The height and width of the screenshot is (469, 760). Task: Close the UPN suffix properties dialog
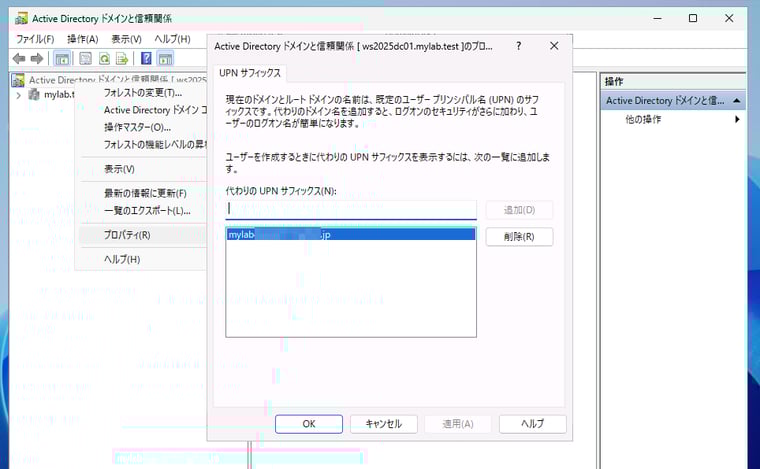point(554,46)
